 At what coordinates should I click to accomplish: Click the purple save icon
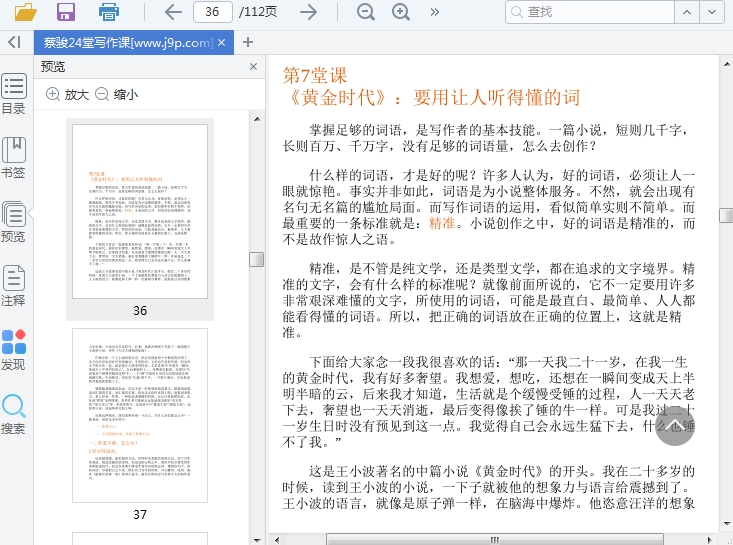pyautogui.click(x=66, y=12)
